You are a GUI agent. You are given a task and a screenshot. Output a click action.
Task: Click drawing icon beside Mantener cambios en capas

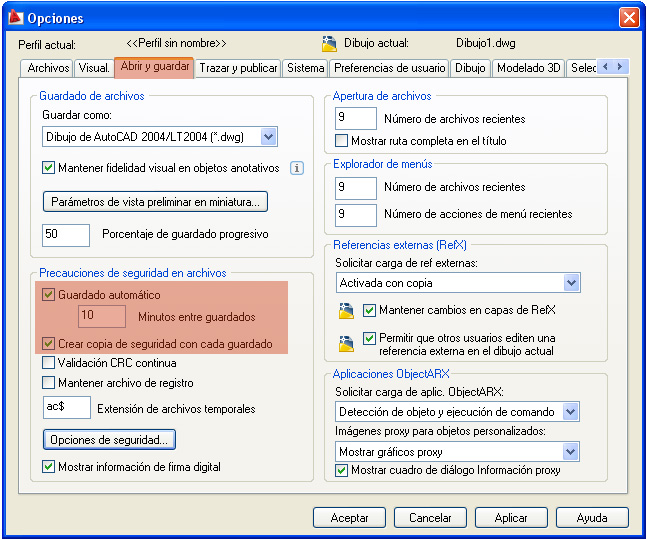tap(346, 311)
